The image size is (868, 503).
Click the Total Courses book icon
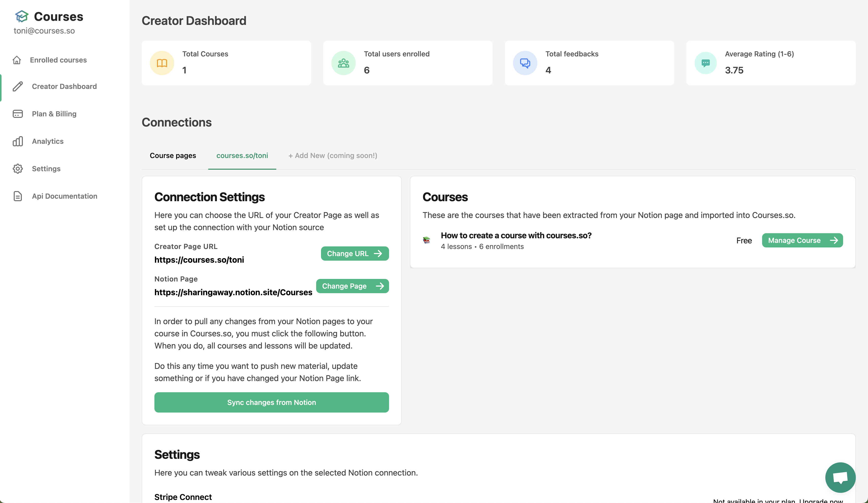click(161, 63)
